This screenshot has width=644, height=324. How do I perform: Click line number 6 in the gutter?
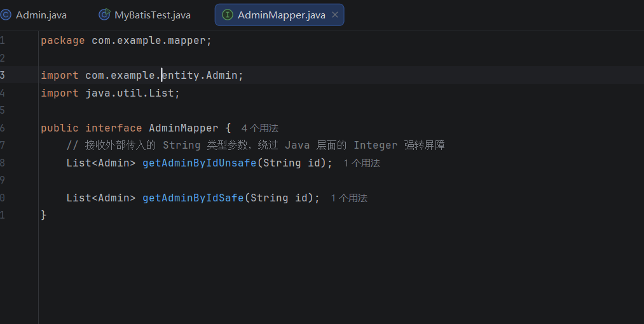pyautogui.click(x=3, y=128)
